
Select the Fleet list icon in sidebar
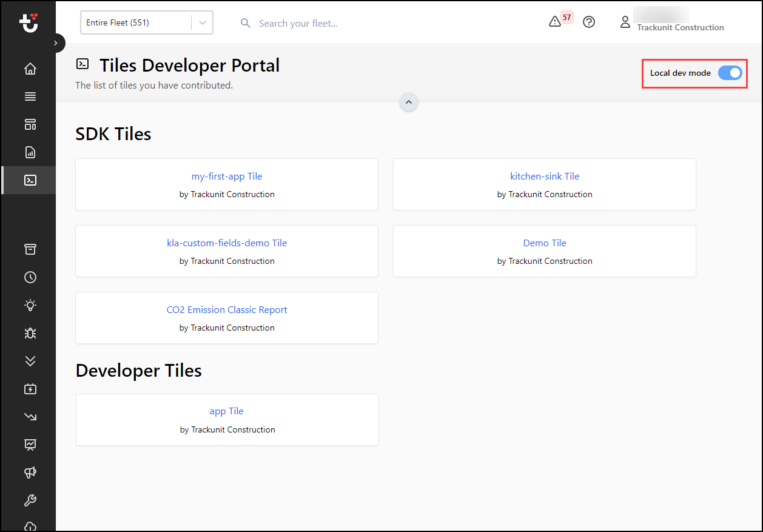[30, 96]
